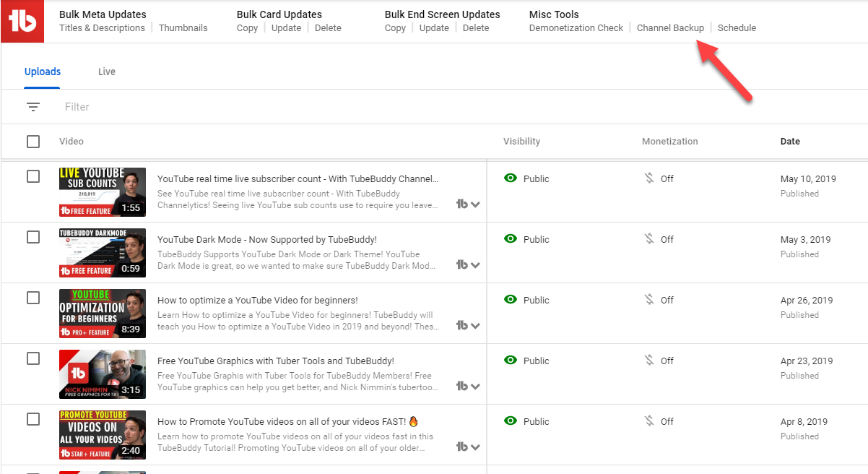The width and height of the screenshot is (868, 474).
Task: Select the Uploads tab
Action: tap(43, 72)
